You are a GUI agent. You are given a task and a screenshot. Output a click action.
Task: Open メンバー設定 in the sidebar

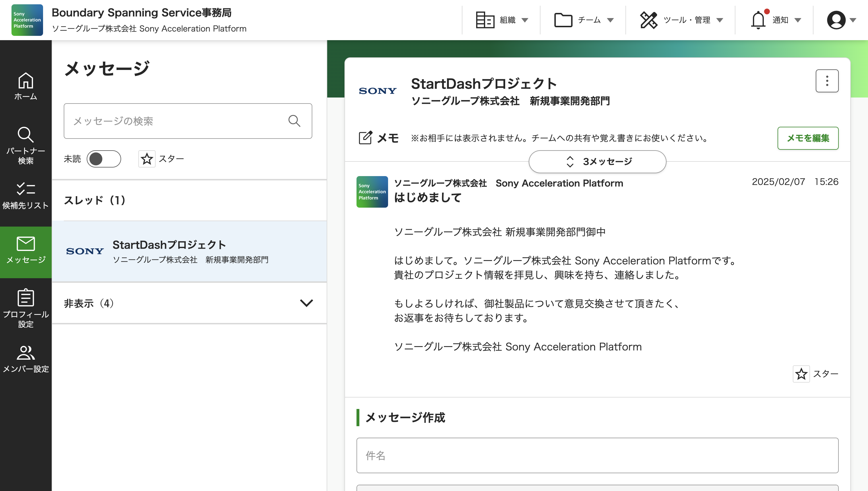tap(26, 359)
